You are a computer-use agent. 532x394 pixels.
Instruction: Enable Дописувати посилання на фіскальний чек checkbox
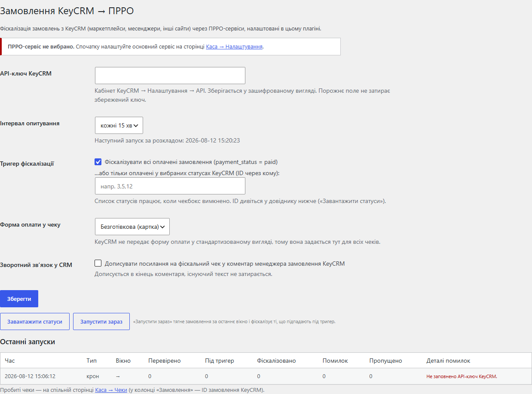[98, 263]
